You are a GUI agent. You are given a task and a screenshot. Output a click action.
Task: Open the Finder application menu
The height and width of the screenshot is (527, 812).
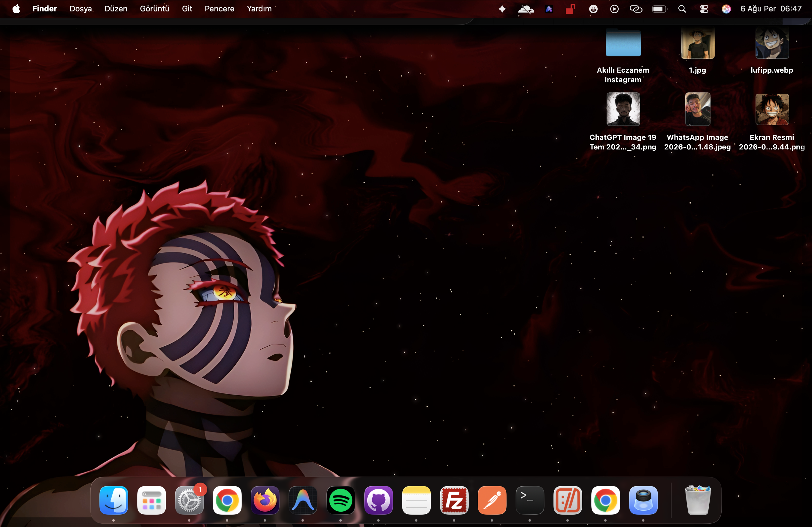point(45,9)
